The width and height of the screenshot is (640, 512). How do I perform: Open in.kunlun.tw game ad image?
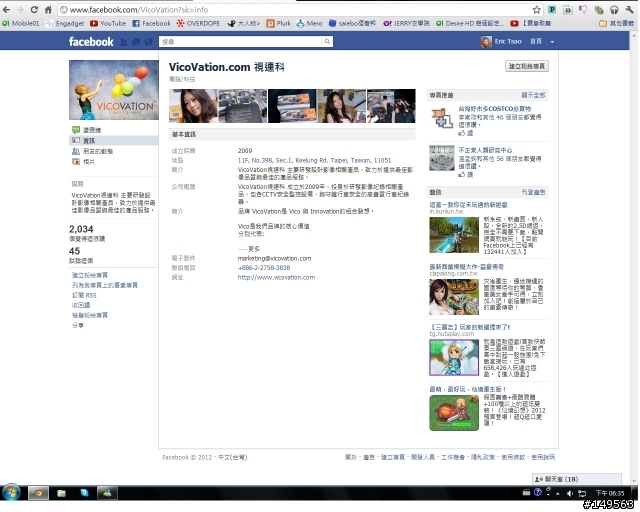454,235
